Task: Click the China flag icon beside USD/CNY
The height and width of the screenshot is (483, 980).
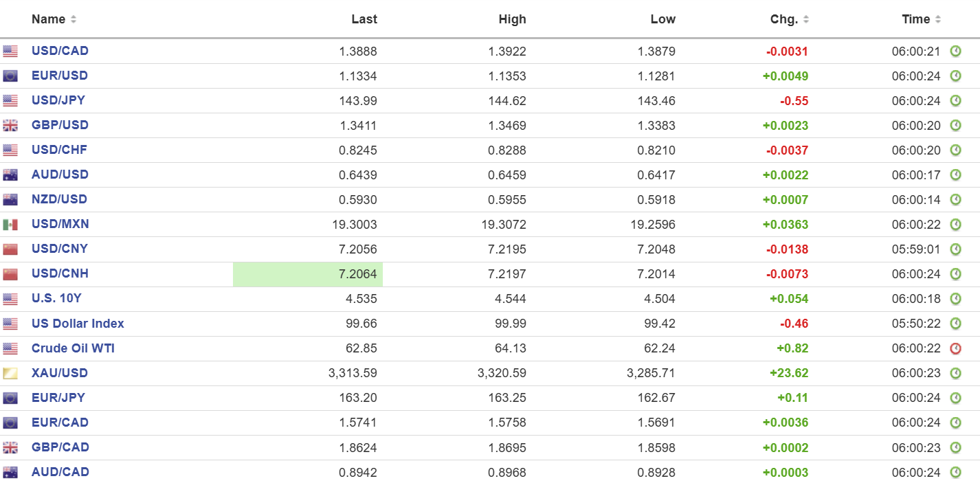Action: 10,249
